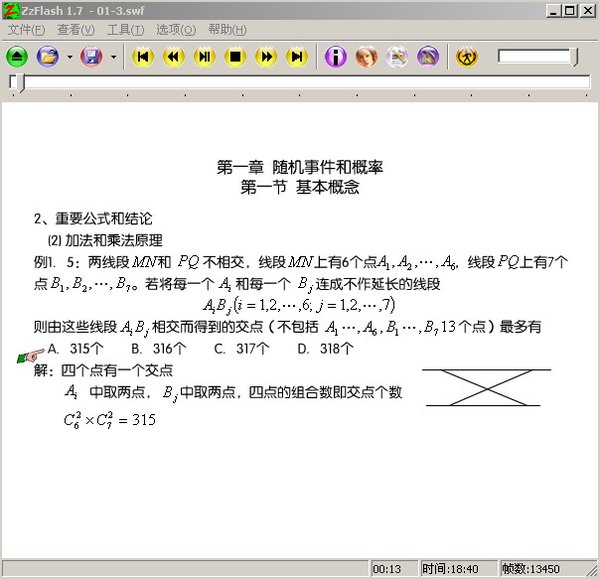This screenshot has height=579, width=600.
Task: Click the formula C6² × C7² = 315
Action: coord(110,420)
